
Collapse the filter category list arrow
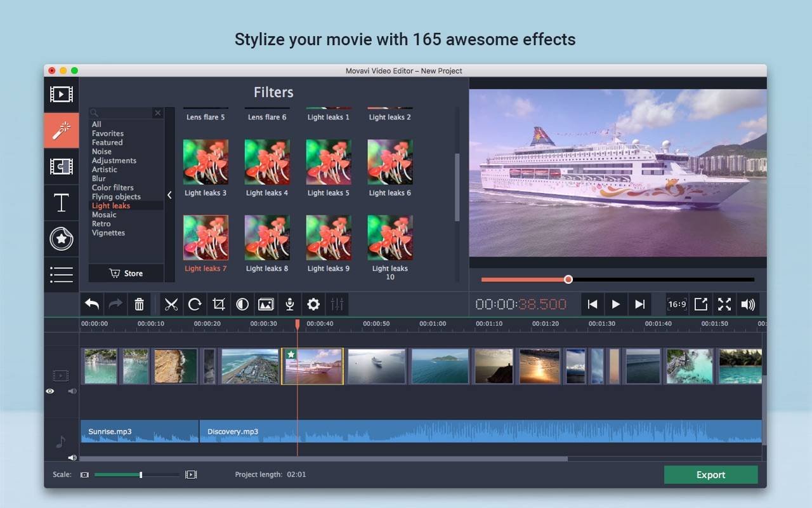coord(169,195)
